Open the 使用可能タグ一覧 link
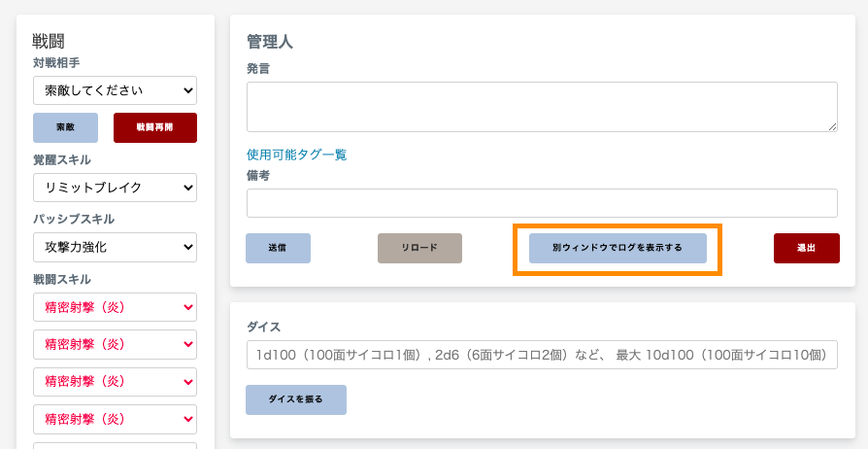The width and height of the screenshot is (868, 449). pos(297,155)
